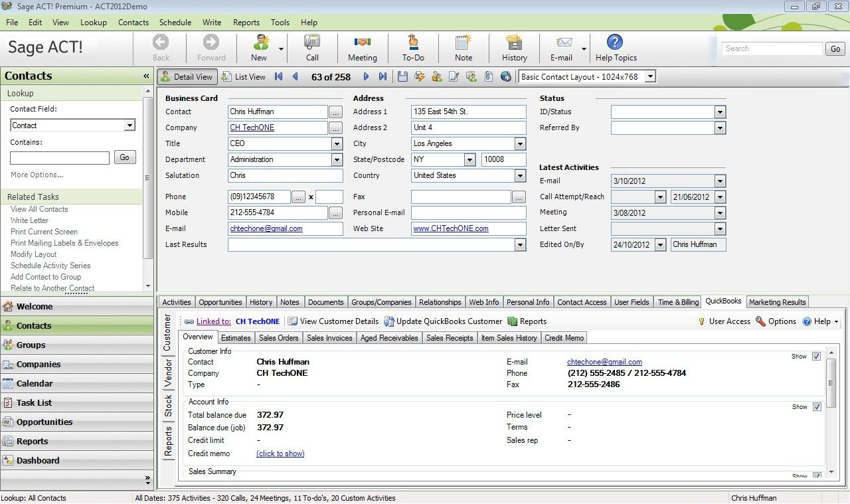
Task: Create a Note with toolbar icon
Action: click(x=464, y=43)
